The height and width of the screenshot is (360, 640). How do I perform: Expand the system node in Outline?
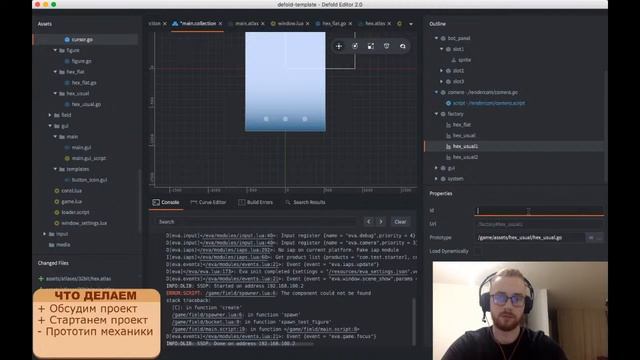point(436,179)
